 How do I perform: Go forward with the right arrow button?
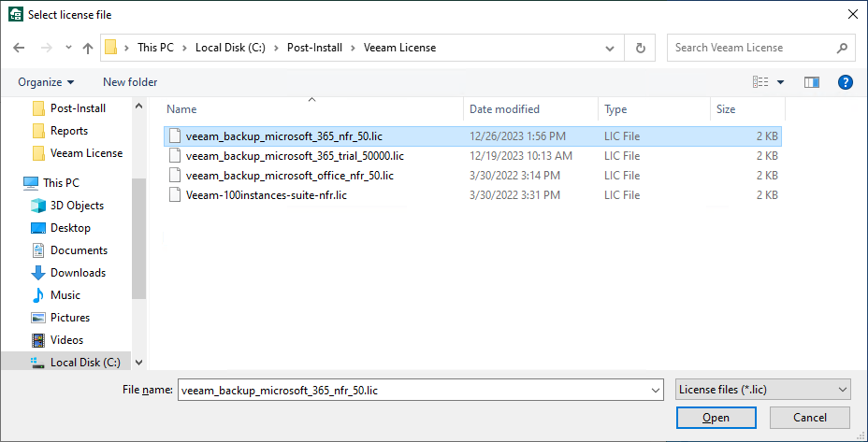[47, 49]
